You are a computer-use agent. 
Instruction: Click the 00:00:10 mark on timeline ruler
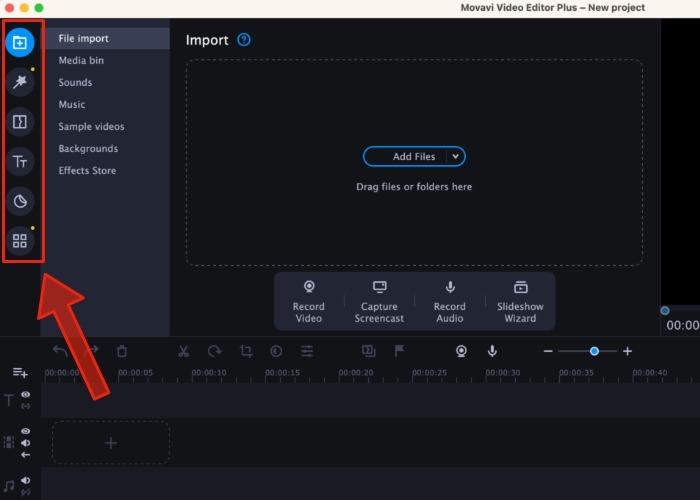(x=209, y=373)
